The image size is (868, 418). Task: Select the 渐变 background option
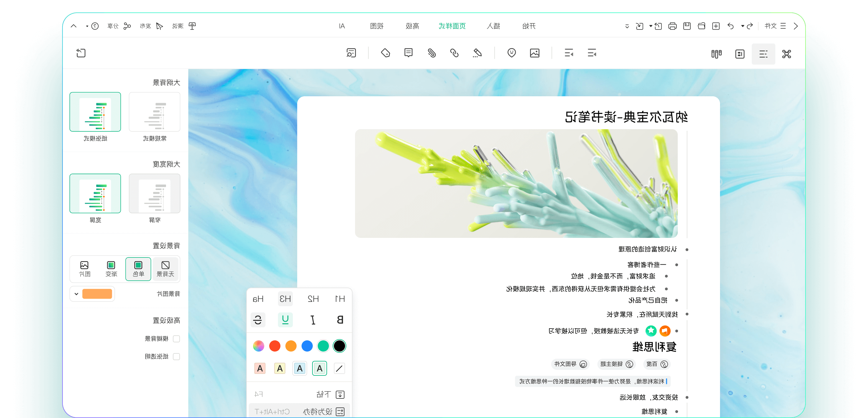click(111, 269)
